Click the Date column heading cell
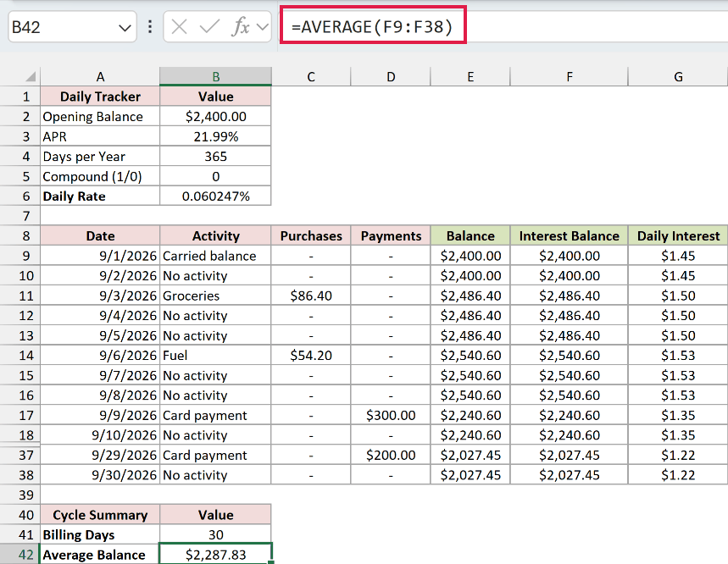728x564 pixels. click(x=100, y=235)
